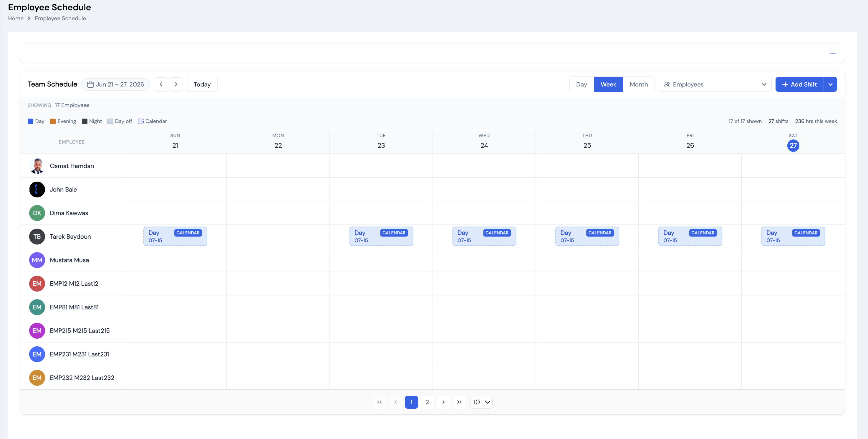Click the THU 25 column header

pos(587,142)
